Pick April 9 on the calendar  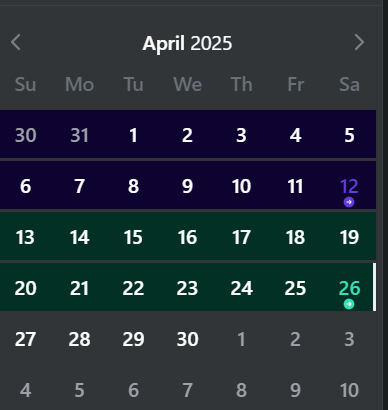tap(187, 186)
